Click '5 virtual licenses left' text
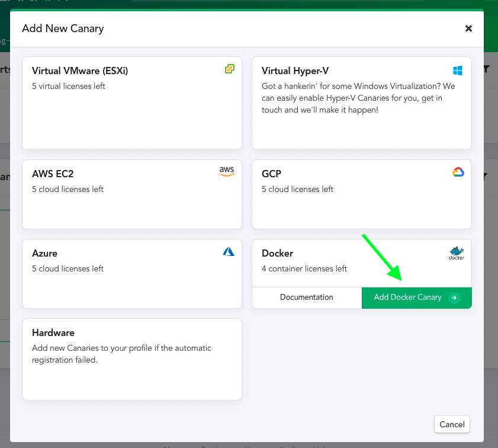The width and height of the screenshot is (498, 448). click(x=69, y=86)
